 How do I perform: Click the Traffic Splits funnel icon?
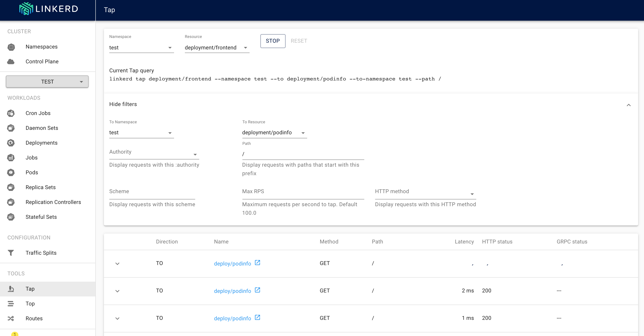pyautogui.click(x=11, y=253)
